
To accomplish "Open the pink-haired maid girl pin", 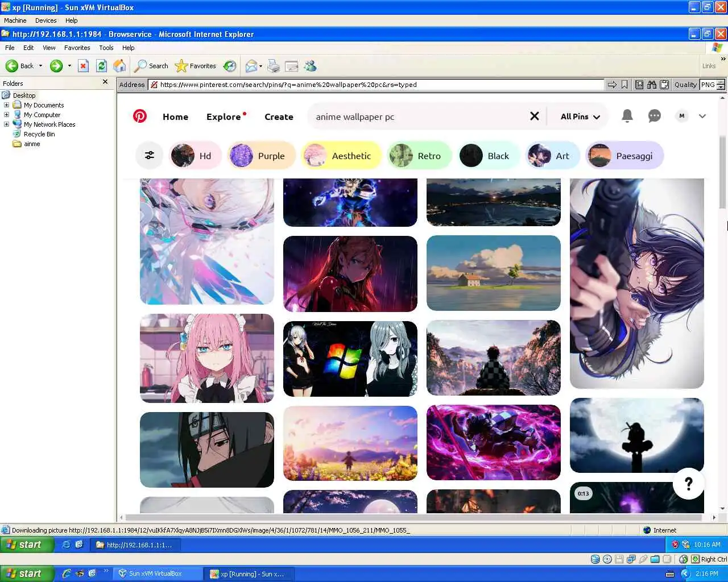I will [x=207, y=358].
